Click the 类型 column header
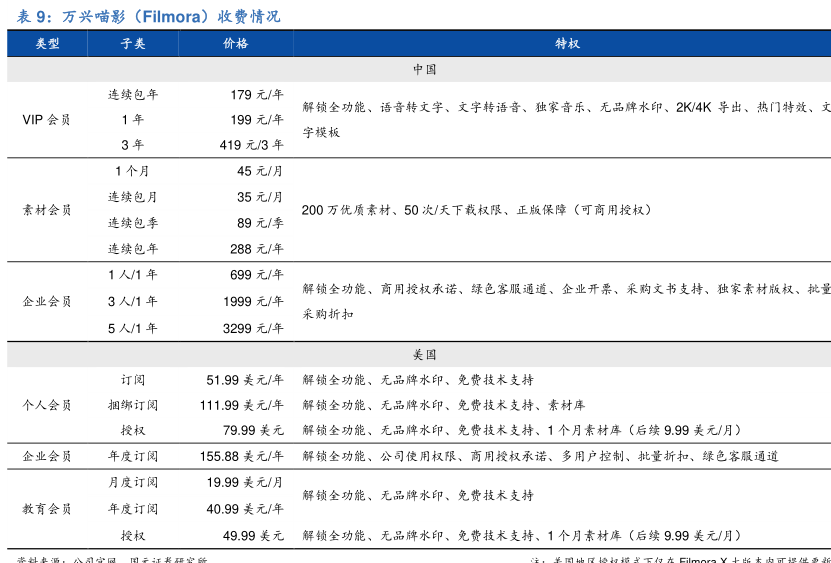This screenshot has height=563, width=831. coord(47,44)
